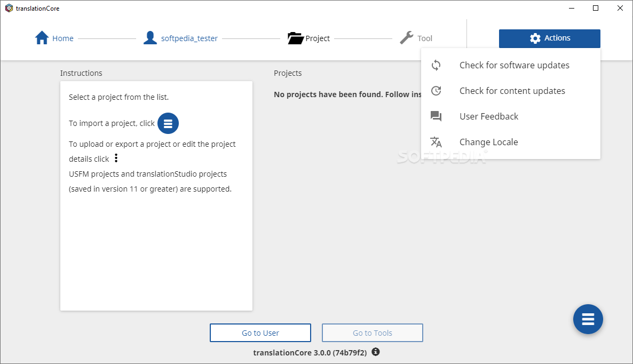Click the open folder Project icon
The height and width of the screenshot is (364, 633).
coord(296,38)
